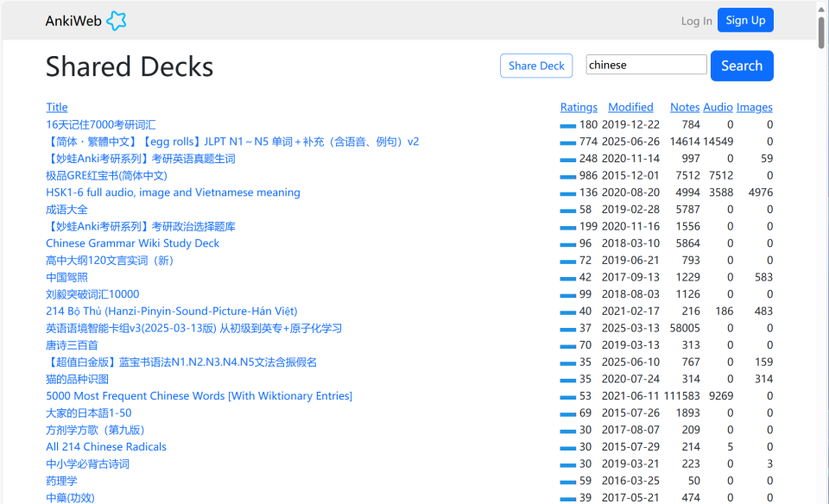
Task: Sort decks by the Ratings column header
Action: 579,107
